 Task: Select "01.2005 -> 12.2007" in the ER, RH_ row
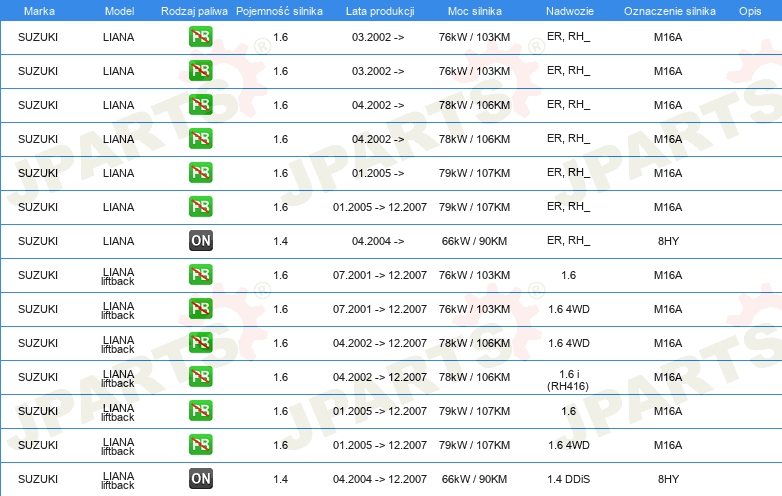click(x=380, y=207)
